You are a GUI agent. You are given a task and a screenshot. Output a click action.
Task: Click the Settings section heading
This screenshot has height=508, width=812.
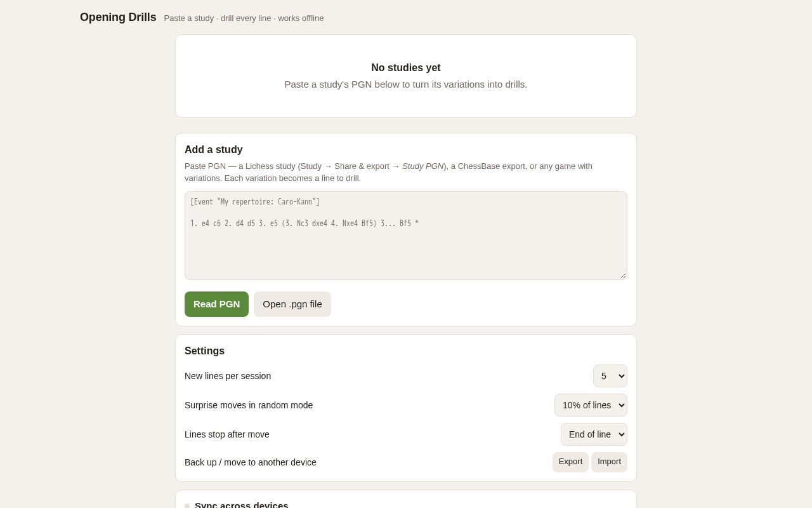(x=204, y=351)
